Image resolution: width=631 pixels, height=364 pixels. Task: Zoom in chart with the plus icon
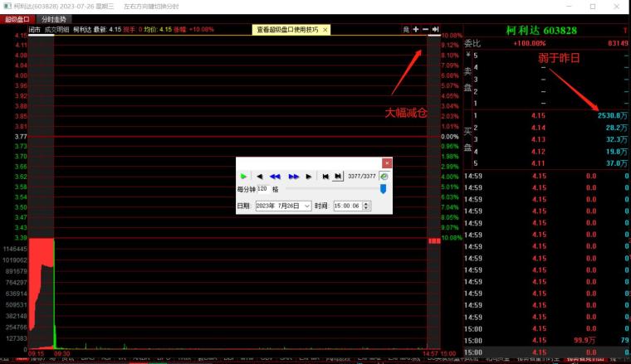(x=416, y=29)
